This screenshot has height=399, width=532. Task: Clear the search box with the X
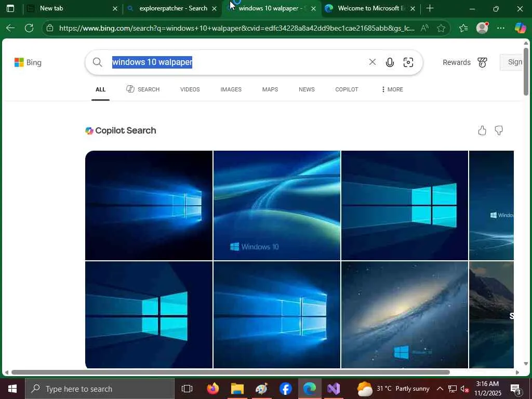pos(372,62)
